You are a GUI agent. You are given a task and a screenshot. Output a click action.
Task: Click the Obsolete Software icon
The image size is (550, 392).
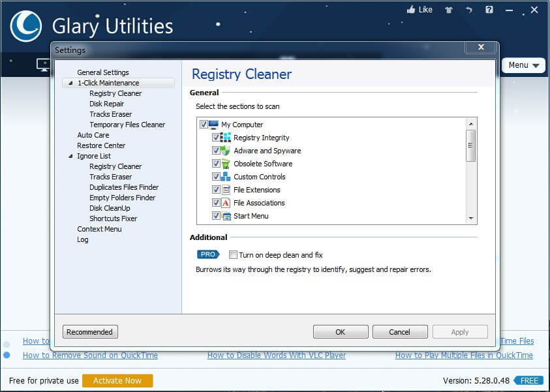pos(226,164)
